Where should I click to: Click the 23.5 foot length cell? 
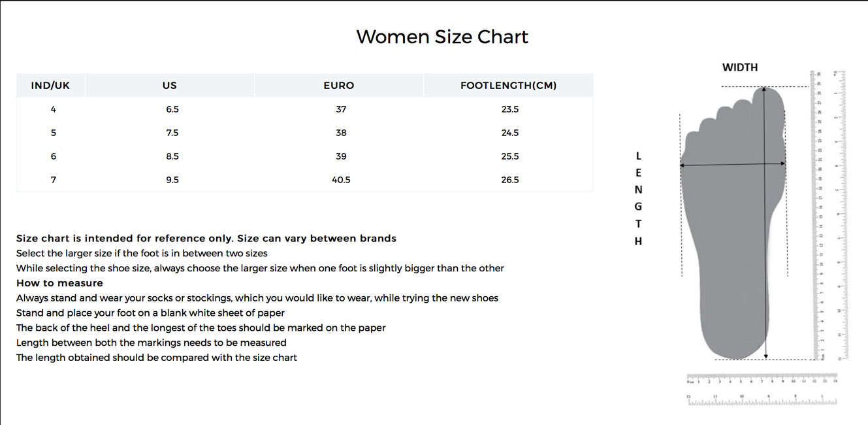point(510,109)
